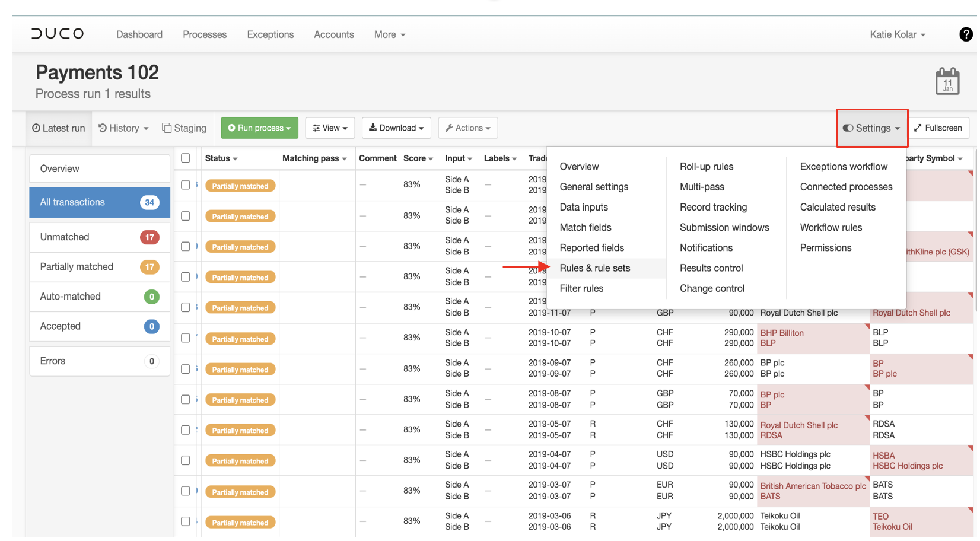The image size is (980, 541).
Task: Choose Filter rules in Settings menu
Action: click(581, 288)
